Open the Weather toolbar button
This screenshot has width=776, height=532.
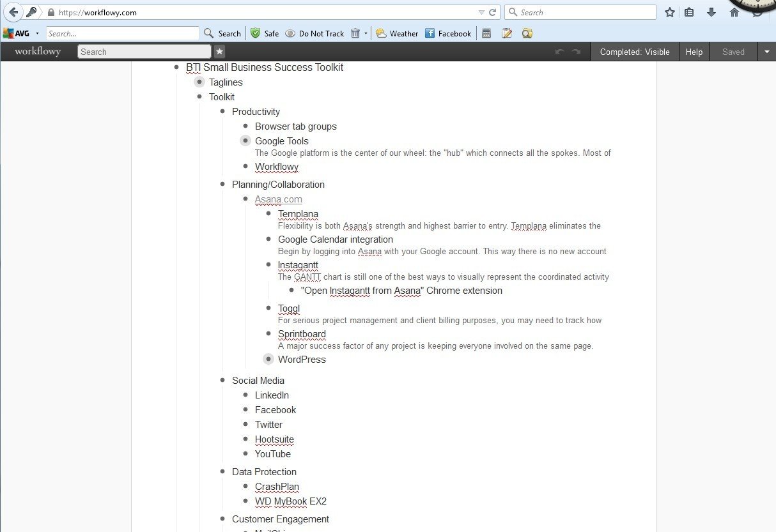click(x=397, y=33)
